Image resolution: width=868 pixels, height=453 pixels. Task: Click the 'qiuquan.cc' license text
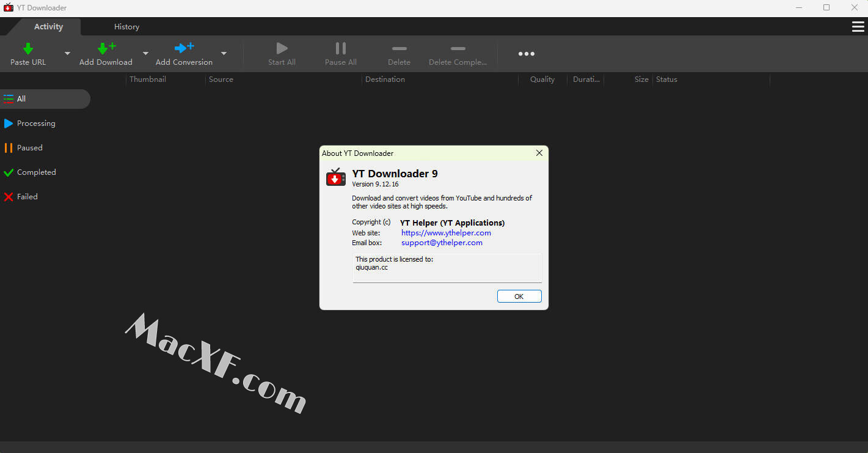pos(371,267)
